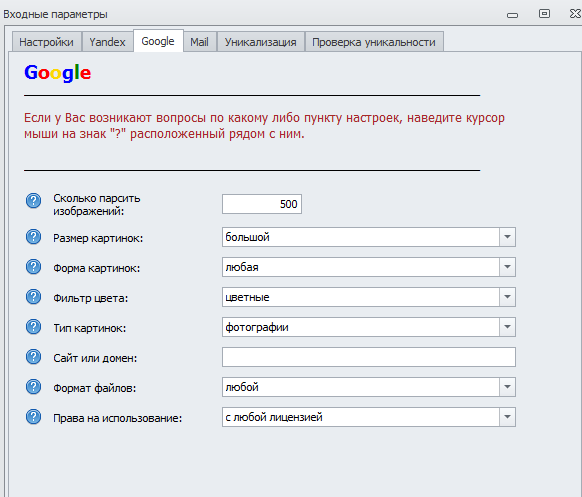Image resolution: width=582 pixels, height=497 pixels.
Task: Click help icon beside 'Сколько парсить изображений'
Action: coord(33,201)
